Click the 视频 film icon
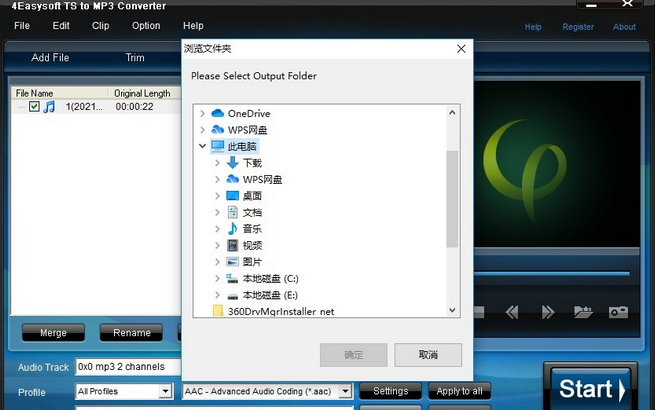Image resolution: width=655 pixels, height=410 pixels. click(233, 245)
